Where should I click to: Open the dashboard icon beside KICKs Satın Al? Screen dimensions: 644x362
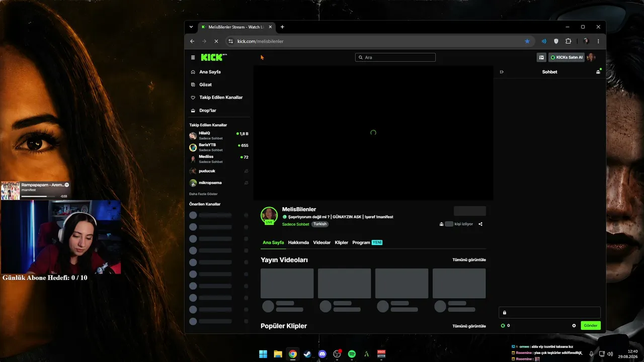[x=541, y=57]
